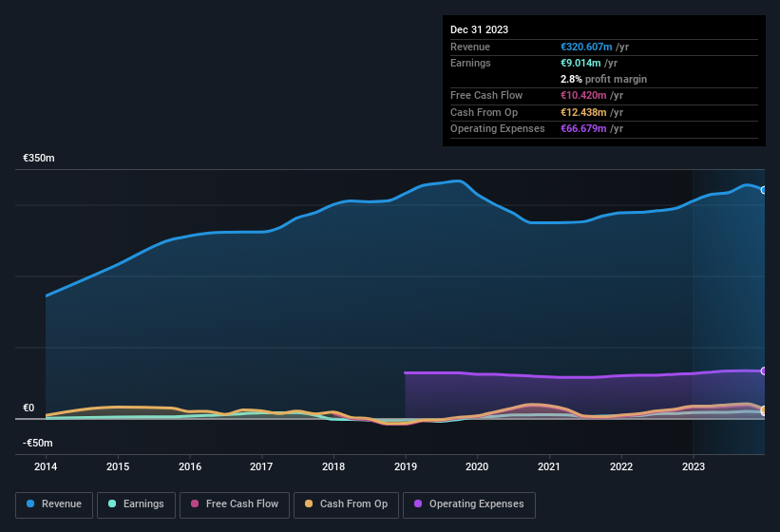Click the 2021 year axis label

[x=549, y=466]
